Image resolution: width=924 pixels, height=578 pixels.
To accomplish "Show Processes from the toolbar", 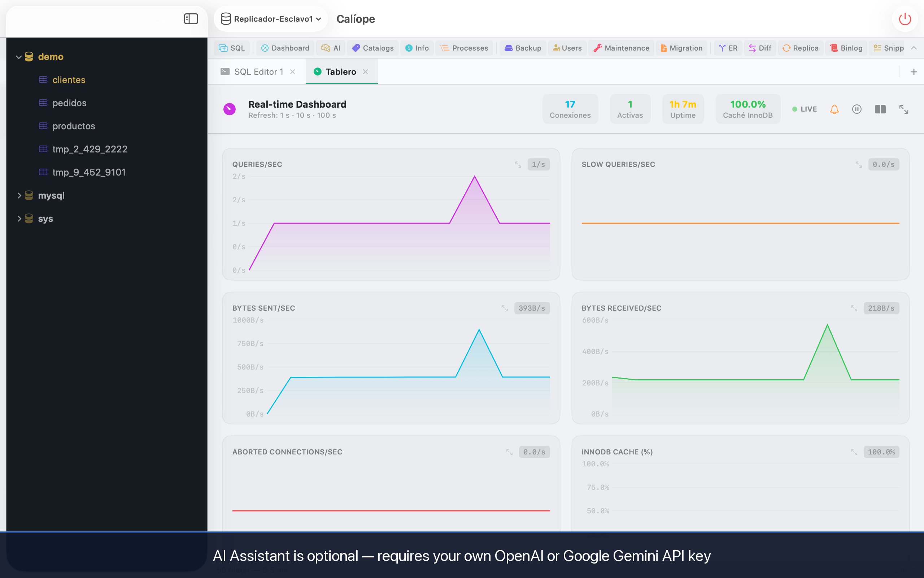I will click(x=464, y=48).
